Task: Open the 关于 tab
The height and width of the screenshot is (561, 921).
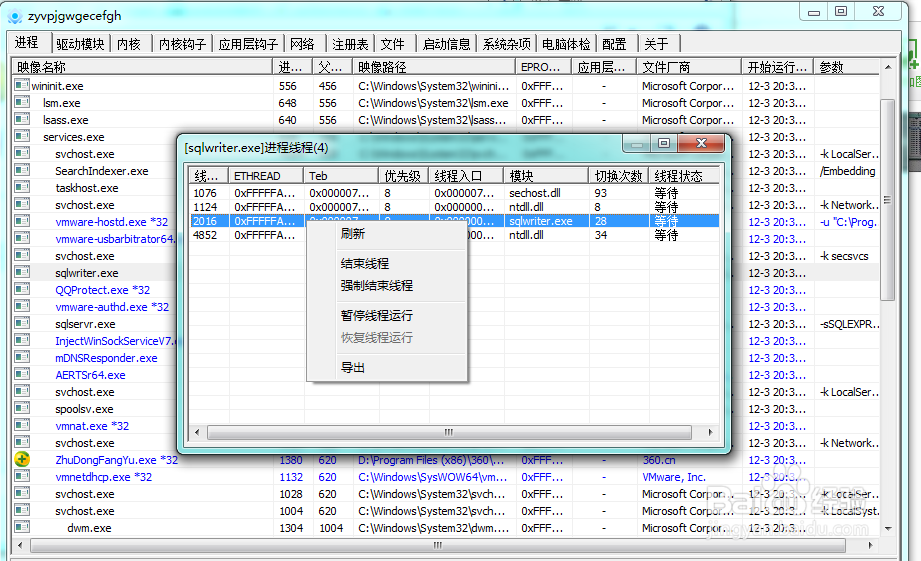Action: (x=656, y=44)
